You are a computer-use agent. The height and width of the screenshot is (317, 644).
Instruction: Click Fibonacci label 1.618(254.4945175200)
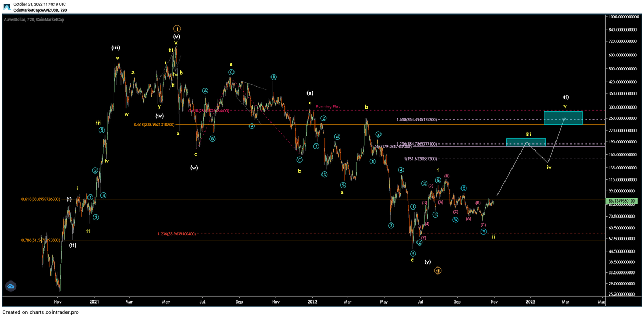416,120
